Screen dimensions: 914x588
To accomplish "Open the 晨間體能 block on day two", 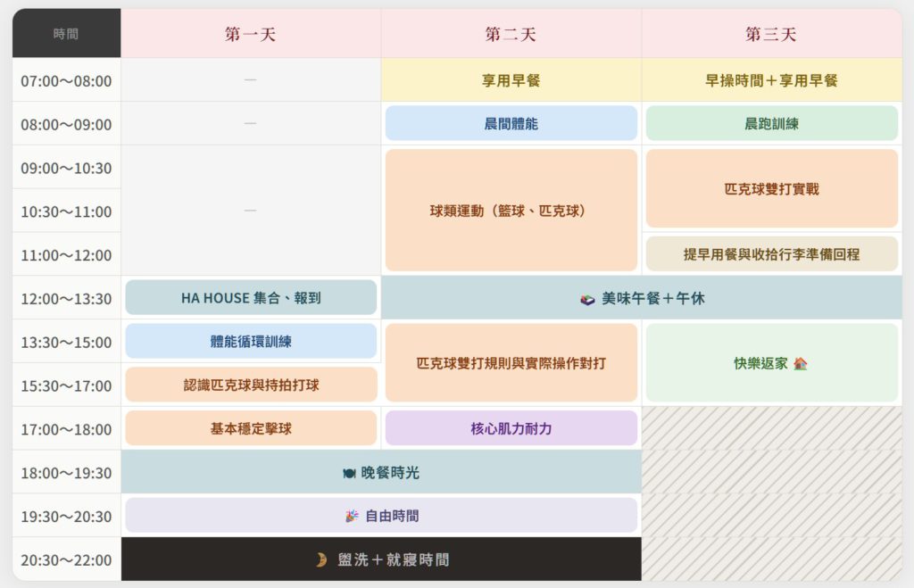I will tap(511, 124).
